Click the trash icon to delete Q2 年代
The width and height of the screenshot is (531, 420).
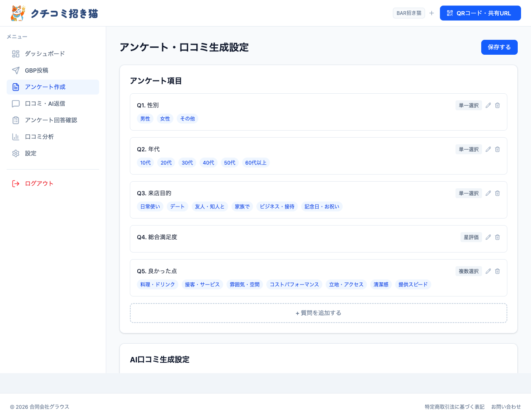point(497,149)
